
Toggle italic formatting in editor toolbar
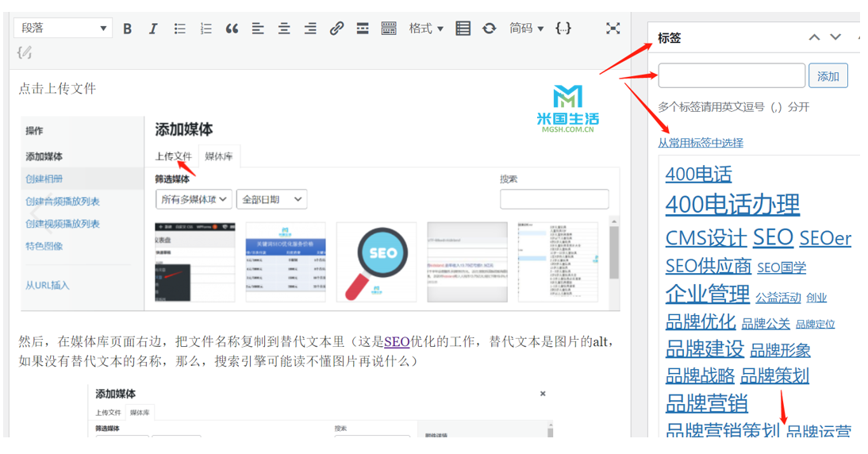pyautogui.click(x=153, y=29)
